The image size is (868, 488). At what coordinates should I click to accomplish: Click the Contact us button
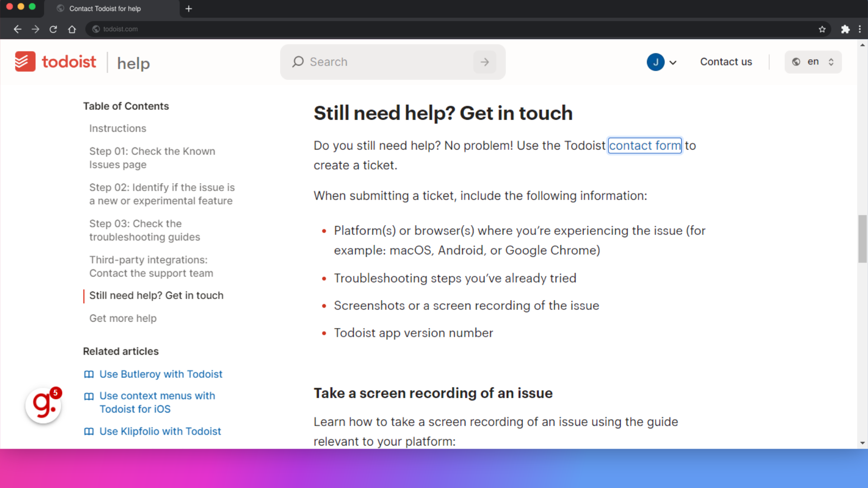point(726,61)
